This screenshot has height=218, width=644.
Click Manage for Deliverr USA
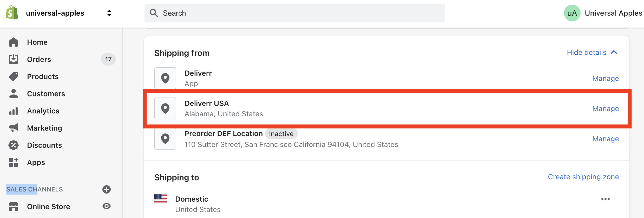point(606,108)
